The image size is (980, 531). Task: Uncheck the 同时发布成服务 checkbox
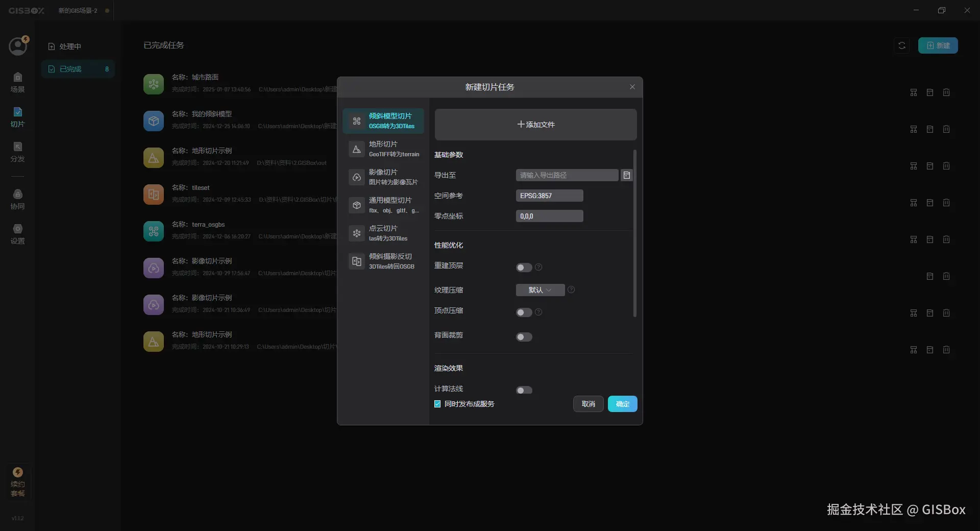pos(437,404)
